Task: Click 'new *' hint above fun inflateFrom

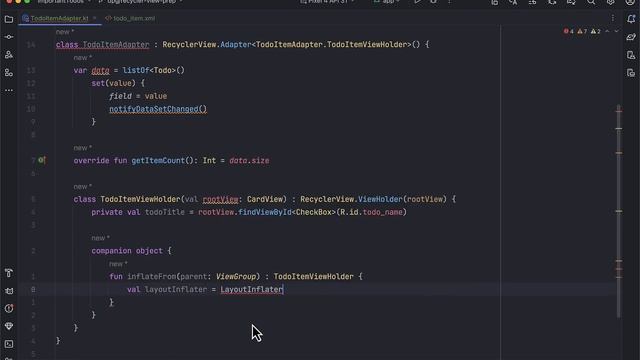Action: point(118,264)
